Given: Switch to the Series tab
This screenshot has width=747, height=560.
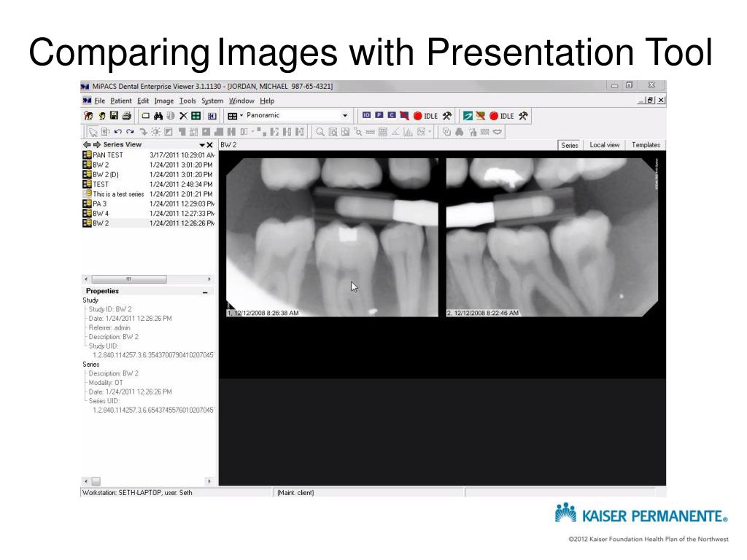Looking at the screenshot, I should (569, 145).
